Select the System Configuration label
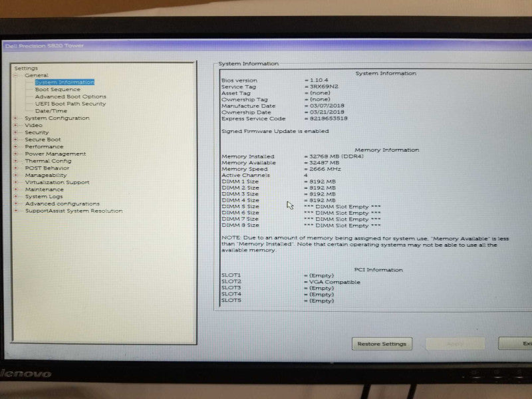532x399 pixels. pyautogui.click(x=57, y=118)
